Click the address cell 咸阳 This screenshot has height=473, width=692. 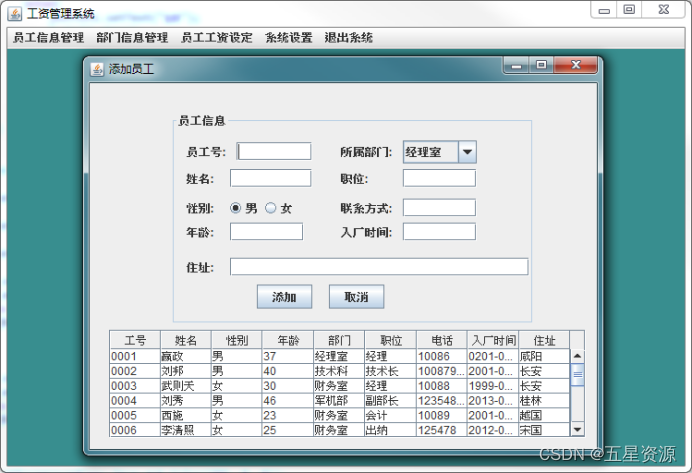[x=544, y=356]
